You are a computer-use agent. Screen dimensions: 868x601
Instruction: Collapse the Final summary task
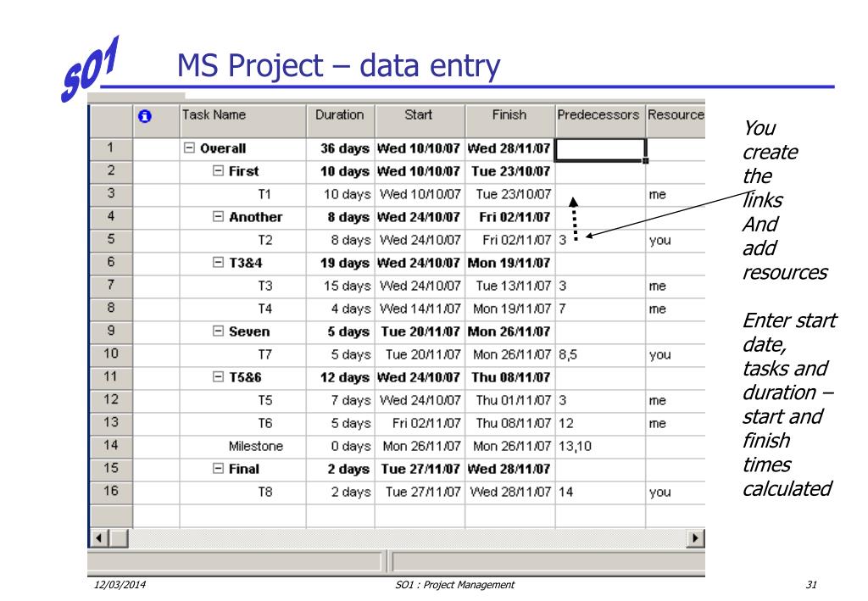(x=218, y=468)
